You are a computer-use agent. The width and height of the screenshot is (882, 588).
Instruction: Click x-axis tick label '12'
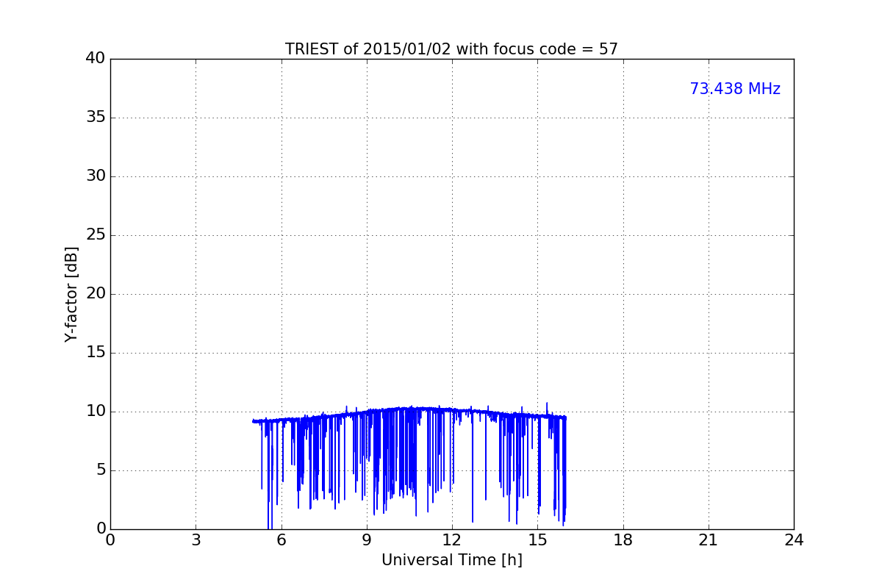point(452,540)
